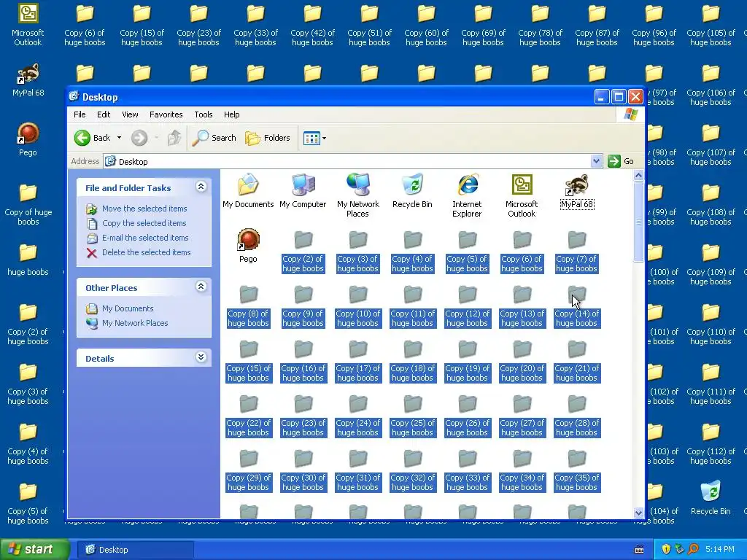
Task: Open the Tools menu
Action: (x=204, y=114)
